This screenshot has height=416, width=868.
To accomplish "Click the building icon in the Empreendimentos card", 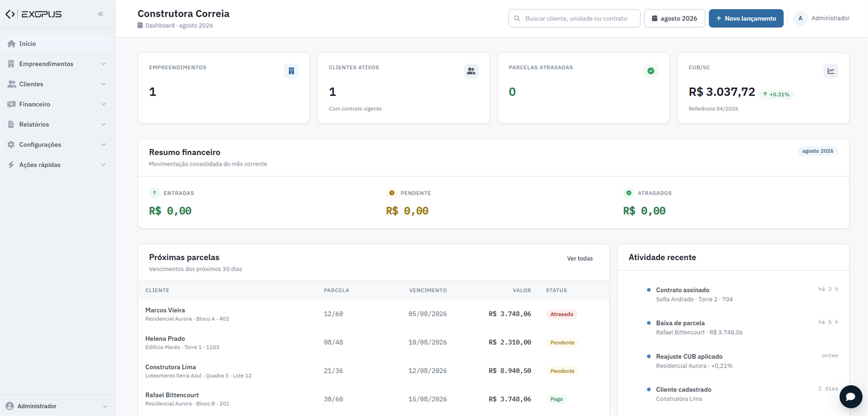I will (x=291, y=71).
